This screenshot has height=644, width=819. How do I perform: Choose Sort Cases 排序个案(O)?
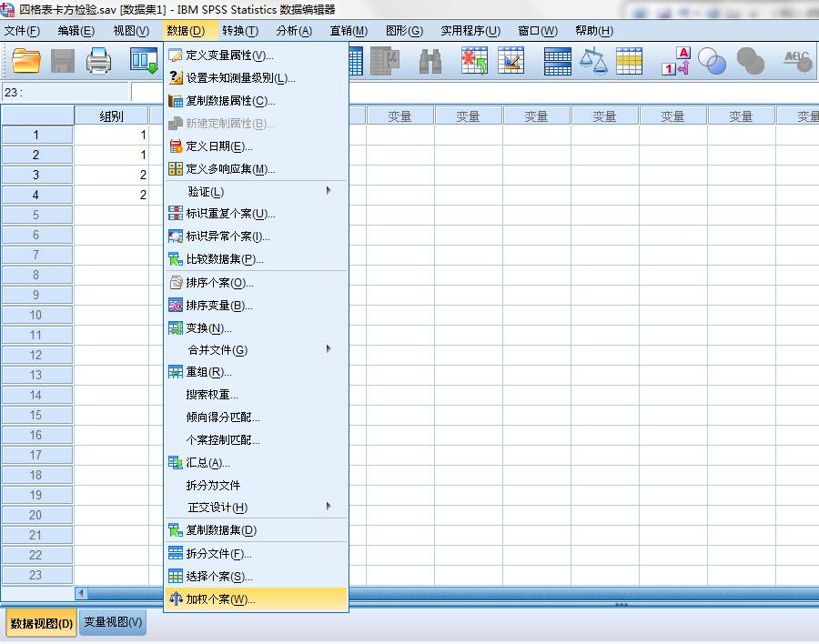[x=256, y=283]
